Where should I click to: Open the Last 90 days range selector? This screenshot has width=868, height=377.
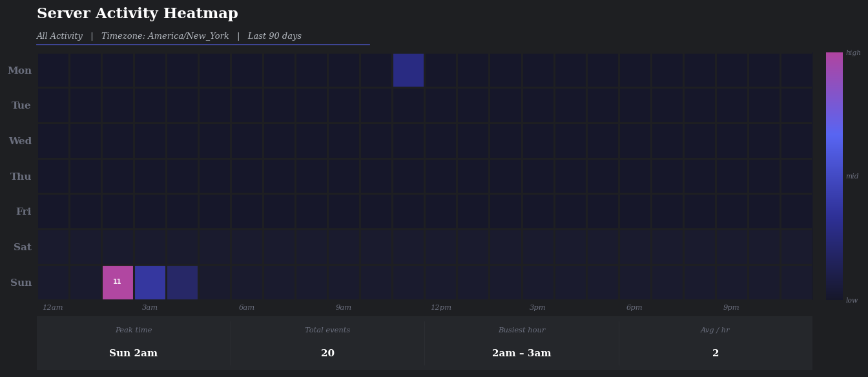tap(274, 36)
